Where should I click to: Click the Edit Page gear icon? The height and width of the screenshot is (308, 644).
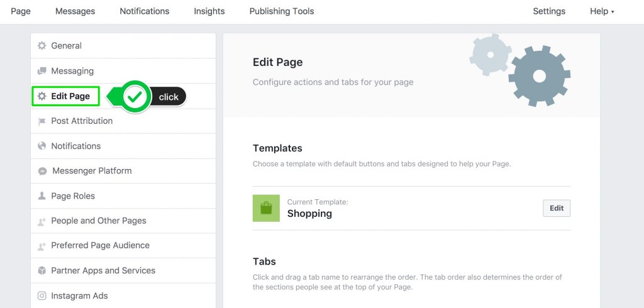pyautogui.click(x=42, y=96)
